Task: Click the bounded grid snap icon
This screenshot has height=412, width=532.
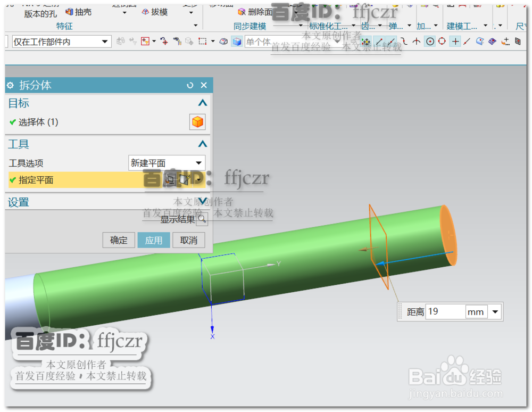Action: [492, 42]
